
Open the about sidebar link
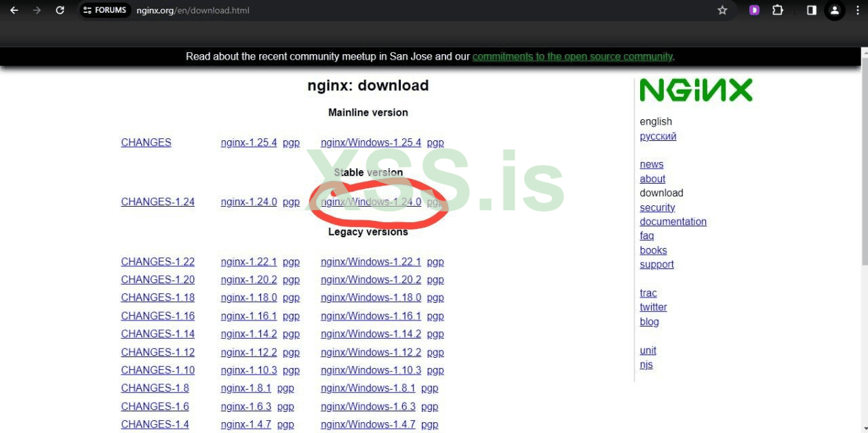click(x=652, y=179)
